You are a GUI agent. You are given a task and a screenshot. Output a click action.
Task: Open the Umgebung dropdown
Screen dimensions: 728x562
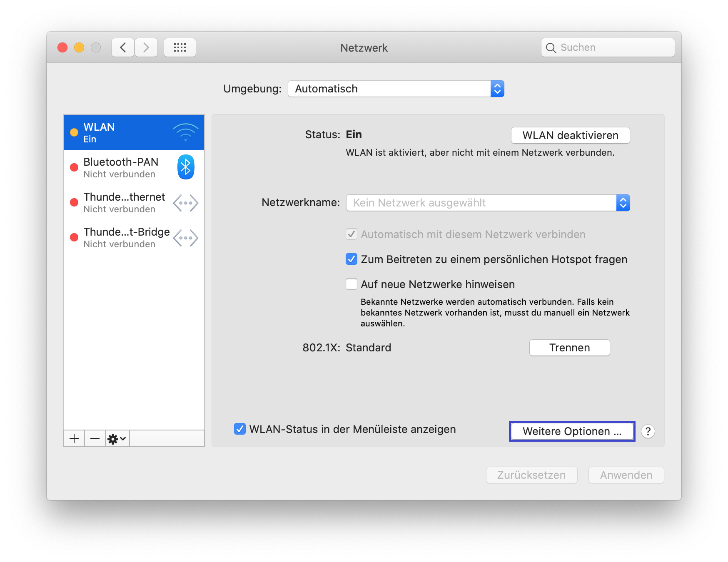497,89
